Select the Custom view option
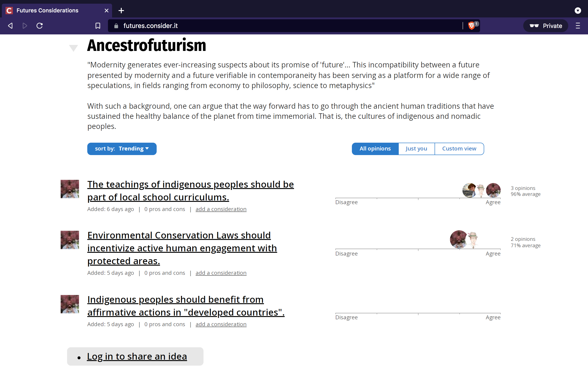This screenshot has width=588, height=367. point(459,149)
